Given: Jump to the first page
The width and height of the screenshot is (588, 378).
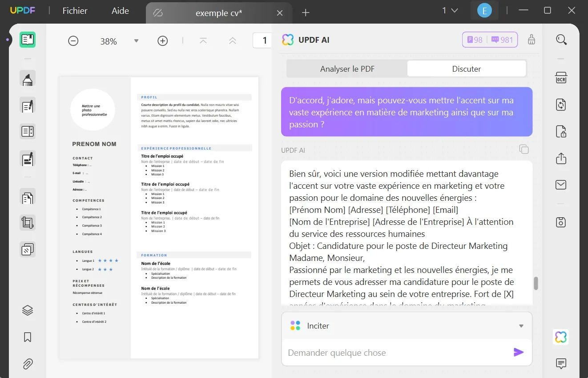Looking at the screenshot, I should [x=203, y=41].
